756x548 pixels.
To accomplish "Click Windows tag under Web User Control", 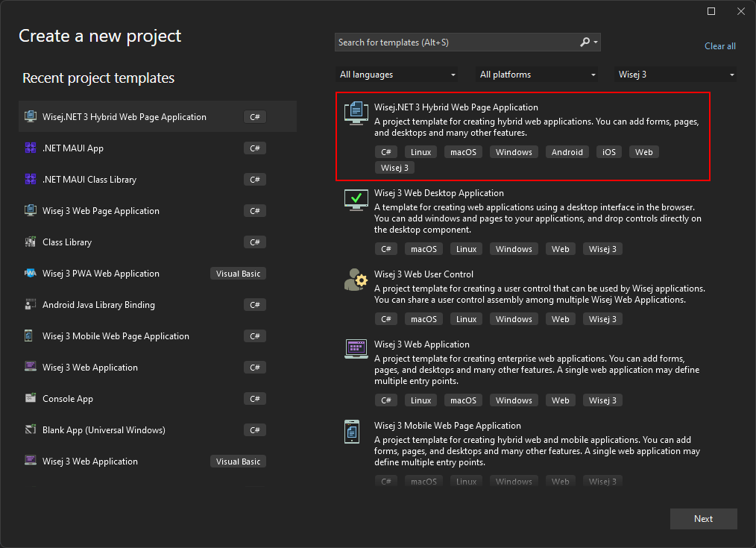I will pyautogui.click(x=514, y=319).
